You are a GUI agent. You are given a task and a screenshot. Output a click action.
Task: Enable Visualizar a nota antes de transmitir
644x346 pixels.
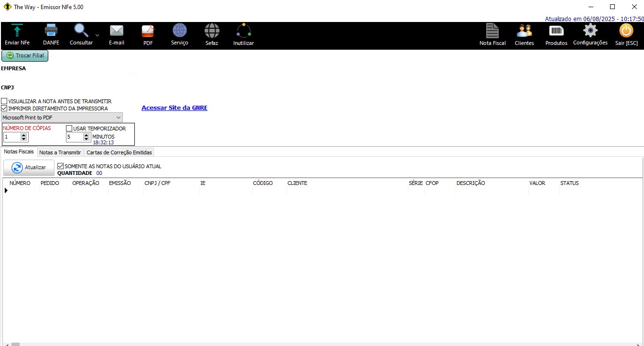pos(4,101)
